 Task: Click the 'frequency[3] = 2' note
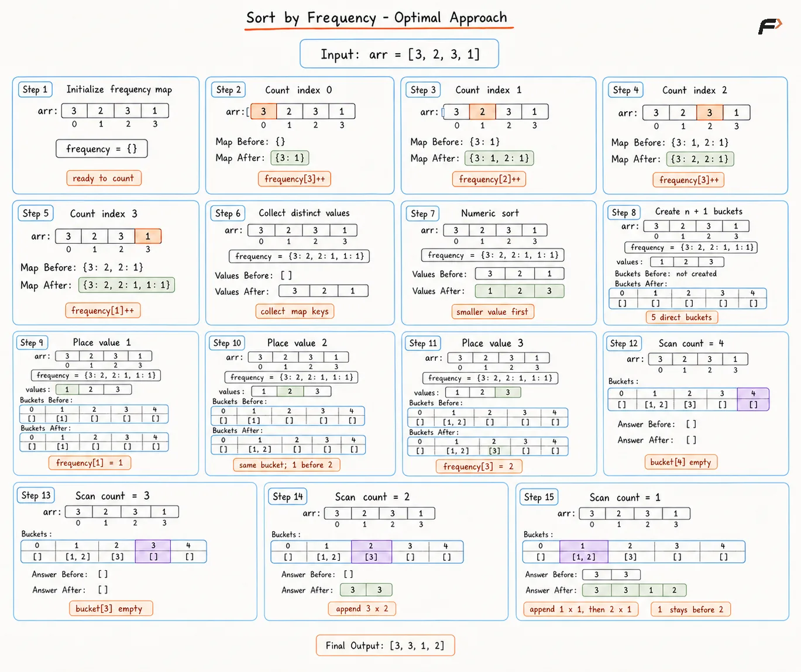tap(479, 466)
